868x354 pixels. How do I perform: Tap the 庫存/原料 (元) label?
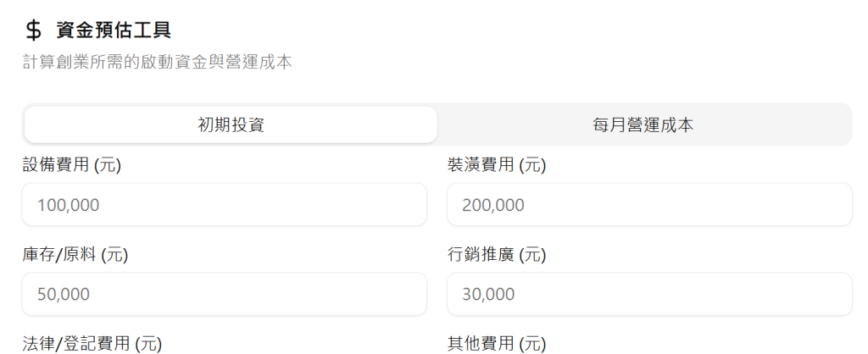[75, 254]
